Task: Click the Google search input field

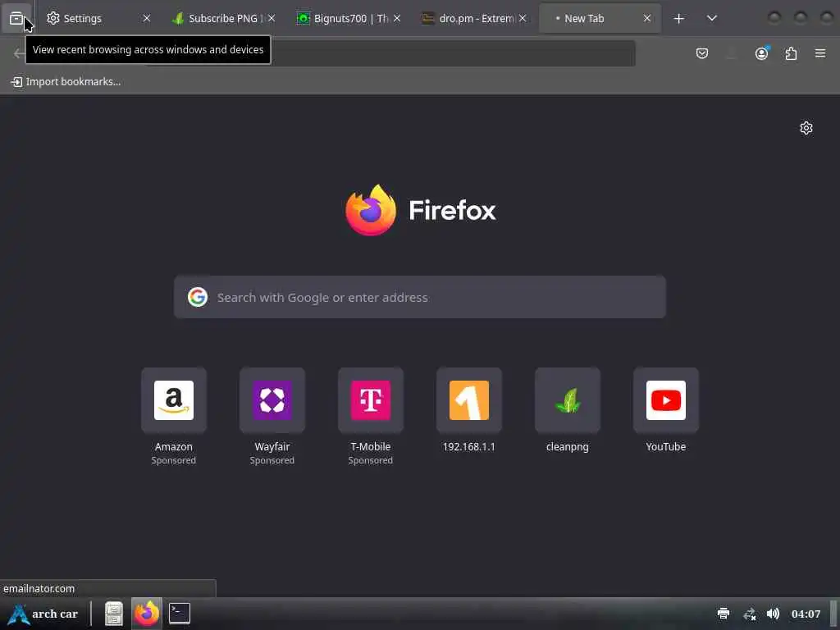Action: point(420,297)
